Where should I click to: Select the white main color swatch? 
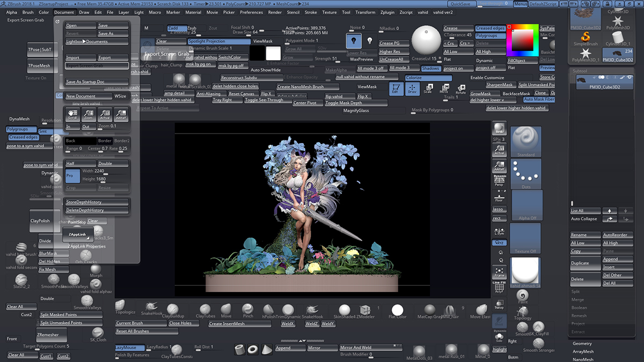pyautogui.click(x=273, y=53)
